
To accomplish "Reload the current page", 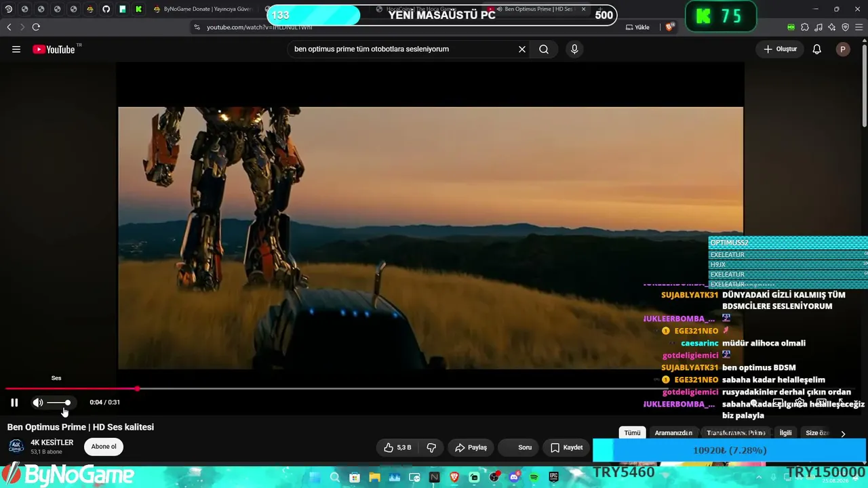I will pyautogui.click(x=36, y=27).
